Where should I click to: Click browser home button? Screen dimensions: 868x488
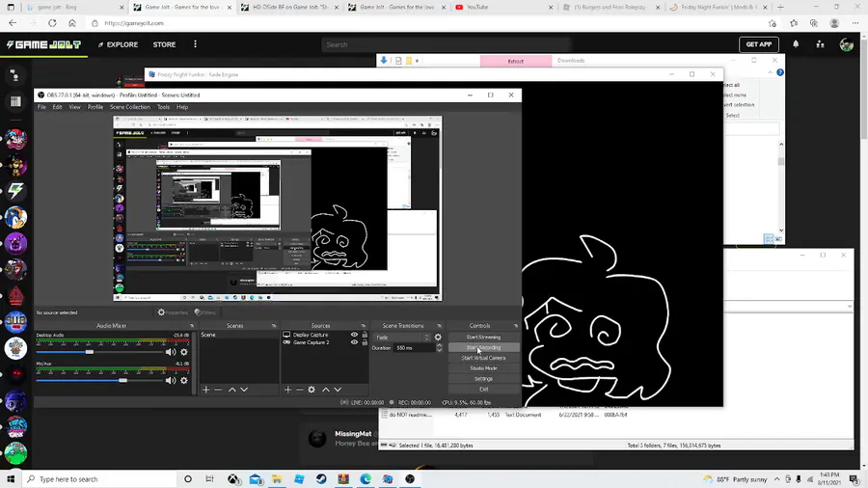click(72, 23)
